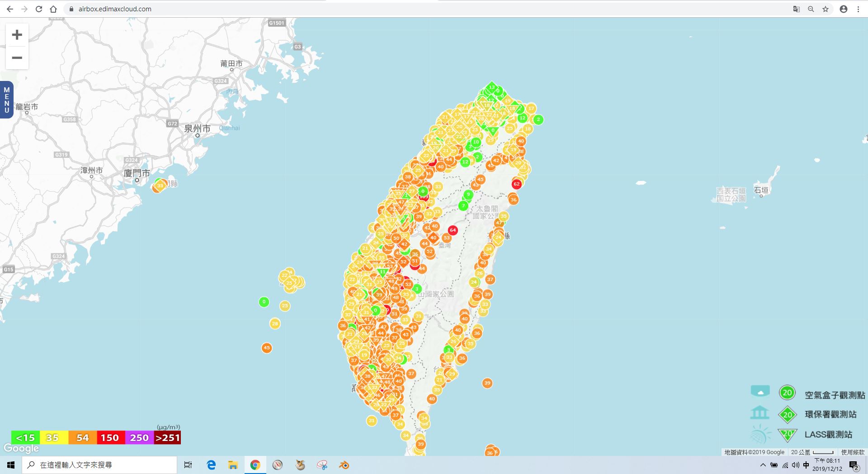
Task: Click the 20 公里 map scale control
Action: click(812, 452)
